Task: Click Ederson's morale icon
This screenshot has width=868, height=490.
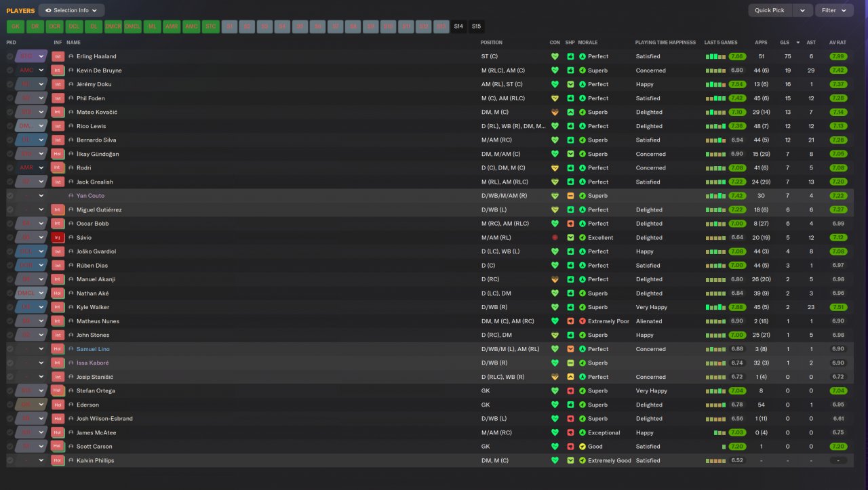Action: tap(582, 405)
